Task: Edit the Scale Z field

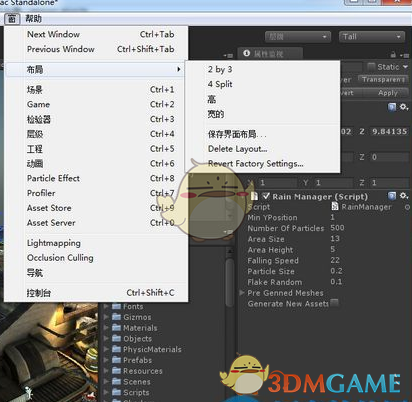Action: pyautogui.click(x=389, y=183)
